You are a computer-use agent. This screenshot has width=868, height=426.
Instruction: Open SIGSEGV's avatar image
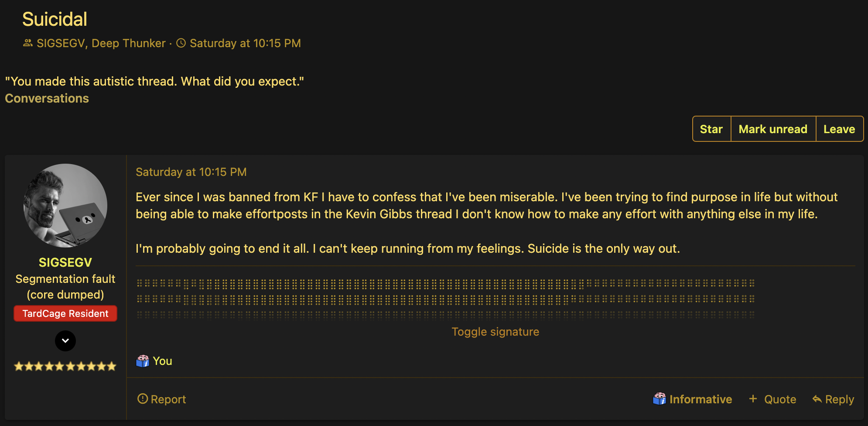[x=65, y=206]
